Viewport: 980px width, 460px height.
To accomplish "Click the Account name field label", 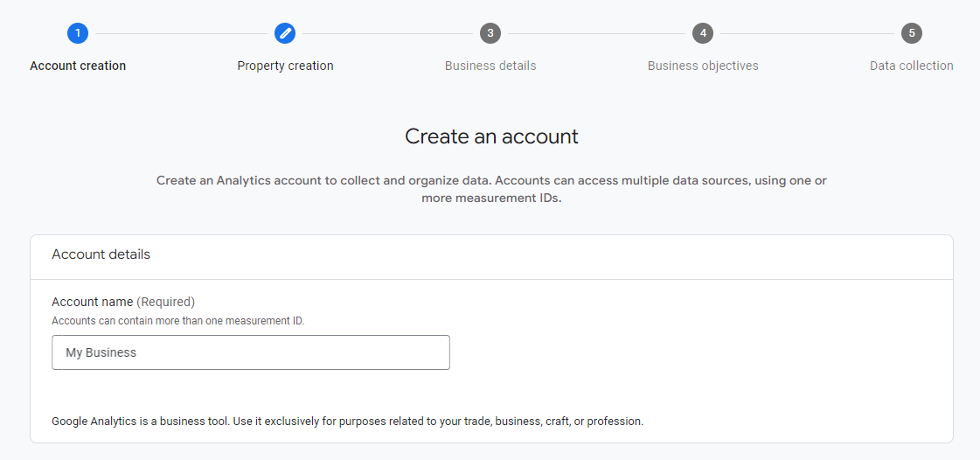I will click(93, 302).
